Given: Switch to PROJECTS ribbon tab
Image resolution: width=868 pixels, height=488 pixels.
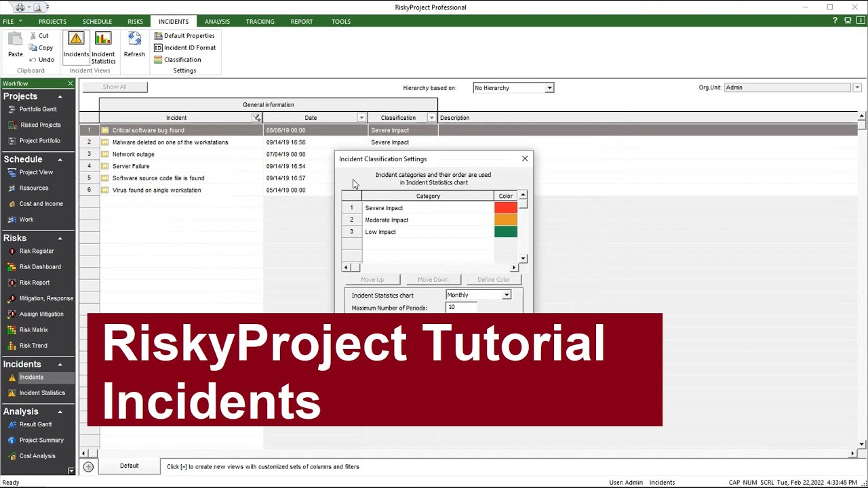Looking at the screenshot, I should click(52, 22).
